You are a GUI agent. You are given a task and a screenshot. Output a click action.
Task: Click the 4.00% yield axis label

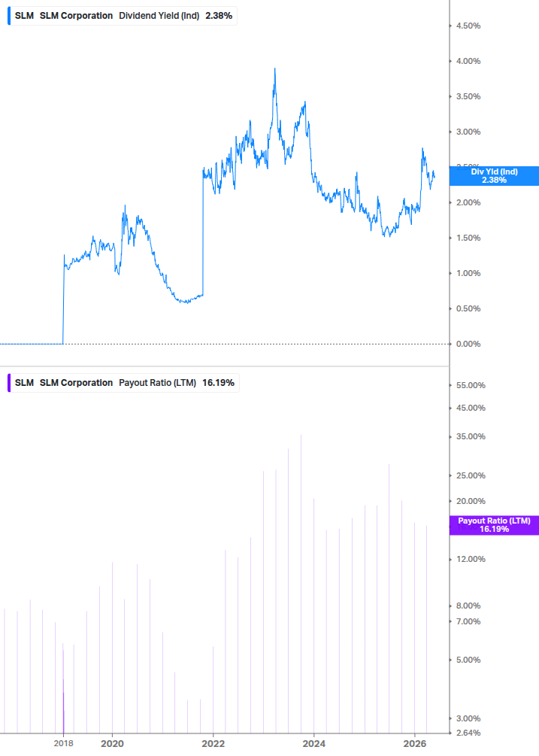click(x=468, y=61)
